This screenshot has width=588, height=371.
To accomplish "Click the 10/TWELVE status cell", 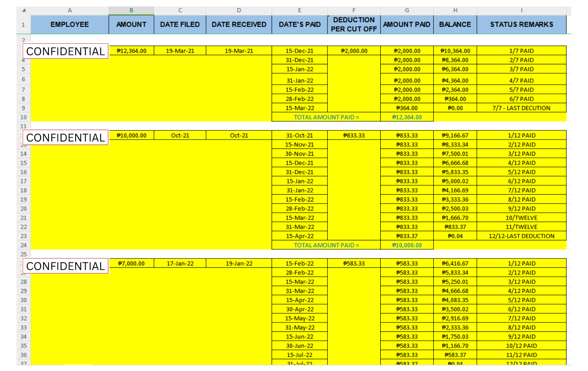I will 521,218.
